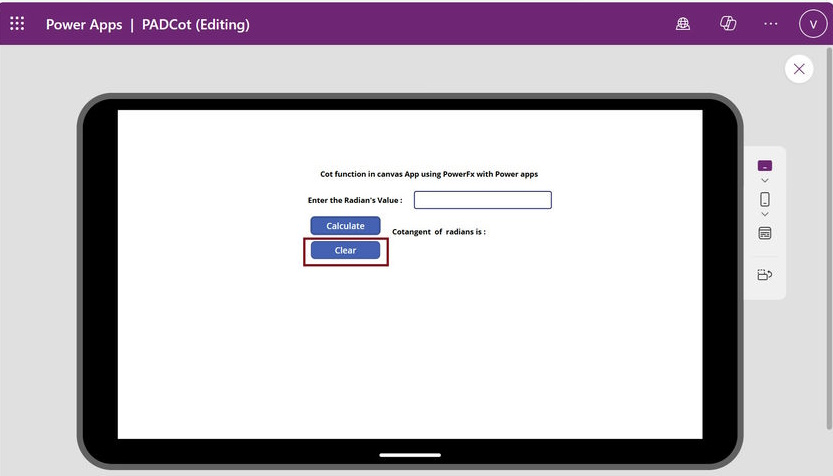Image resolution: width=833 pixels, height=476 pixels.
Task: Open the Copilot icon in header
Action: pos(728,23)
